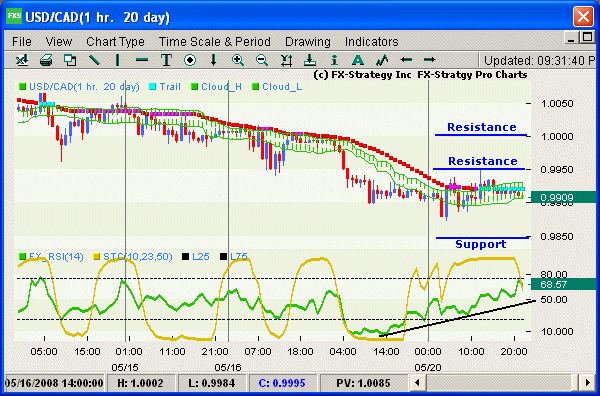Click the Cloud_L legend label

click(282, 87)
